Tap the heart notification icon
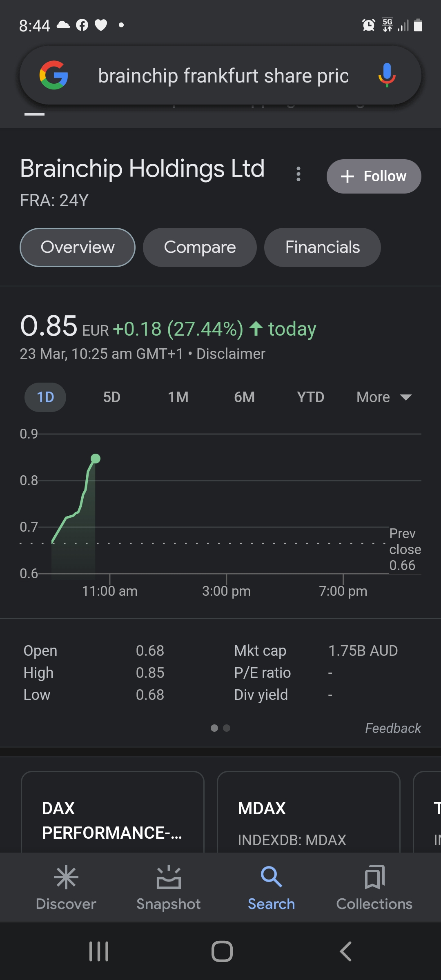 [x=101, y=25]
